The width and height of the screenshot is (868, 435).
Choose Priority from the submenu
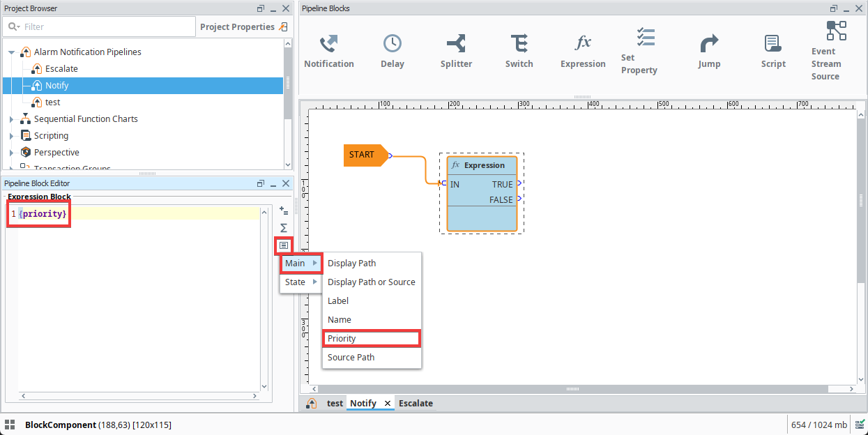372,338
